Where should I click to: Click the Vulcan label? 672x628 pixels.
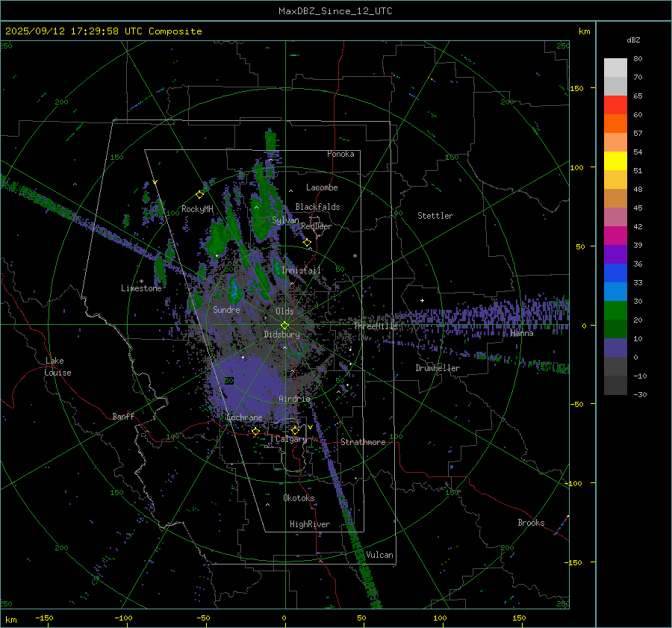[x=379, y=555]
